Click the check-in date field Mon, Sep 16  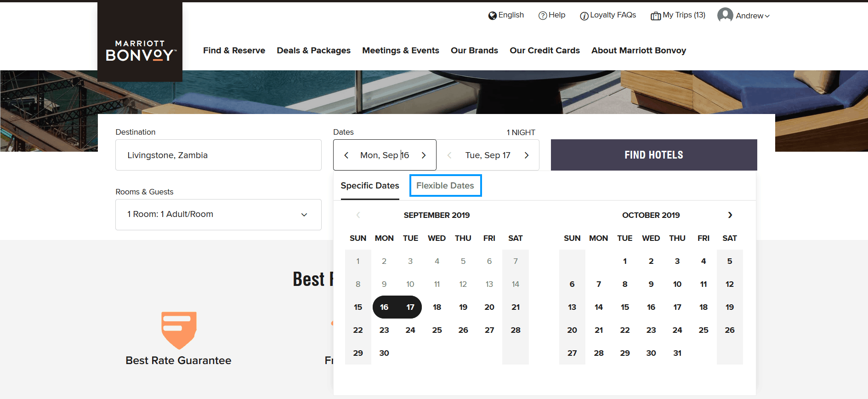click(385, 155)
